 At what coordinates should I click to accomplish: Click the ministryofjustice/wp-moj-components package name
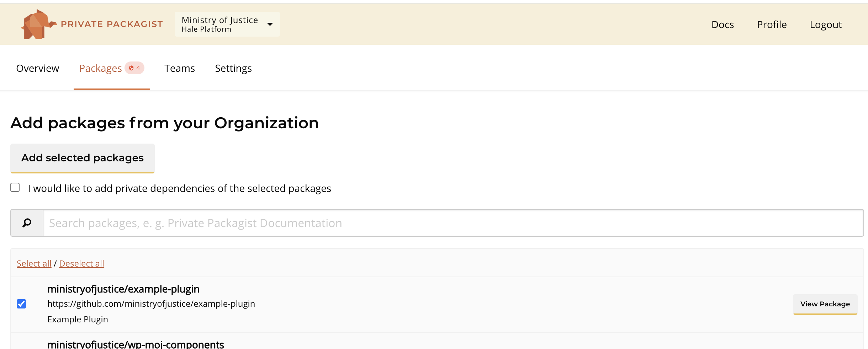click(136, 344)
